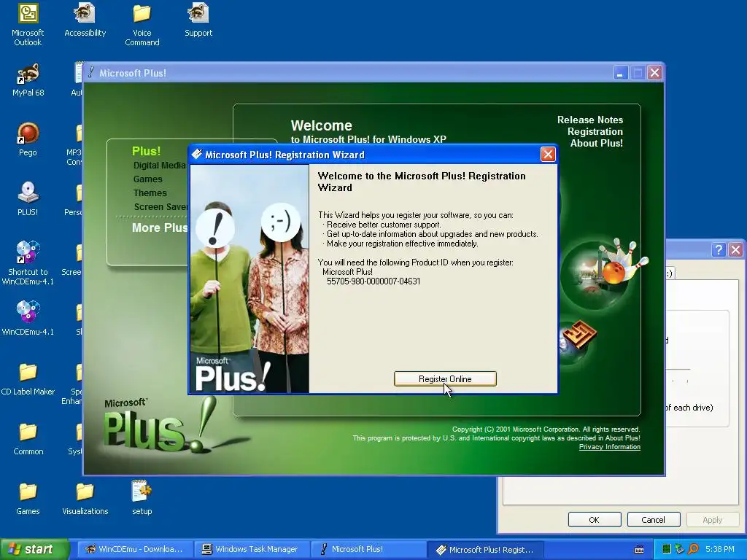Open the CD Label Maker folder

tap(28, 378)
